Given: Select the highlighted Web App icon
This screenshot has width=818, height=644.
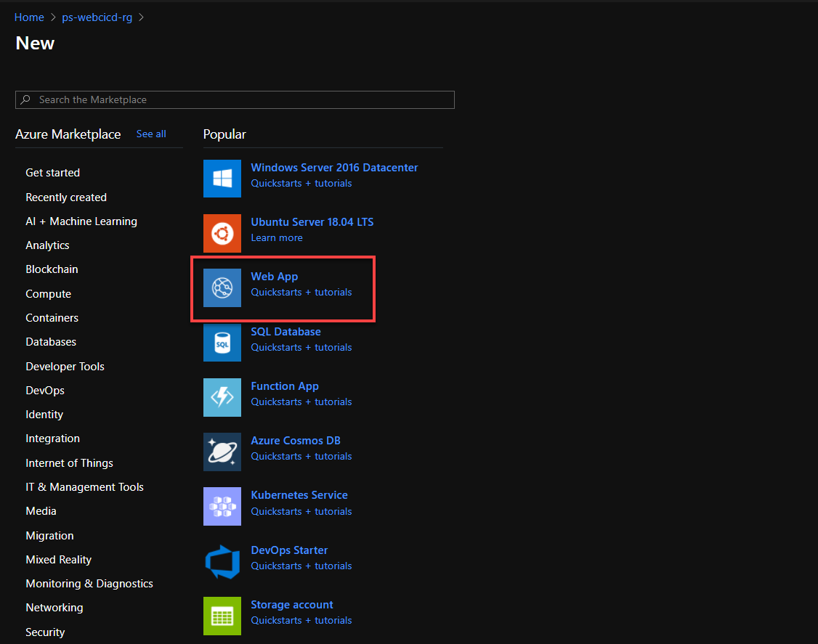Looking at the screenshot, I should [x=222, y=288].
